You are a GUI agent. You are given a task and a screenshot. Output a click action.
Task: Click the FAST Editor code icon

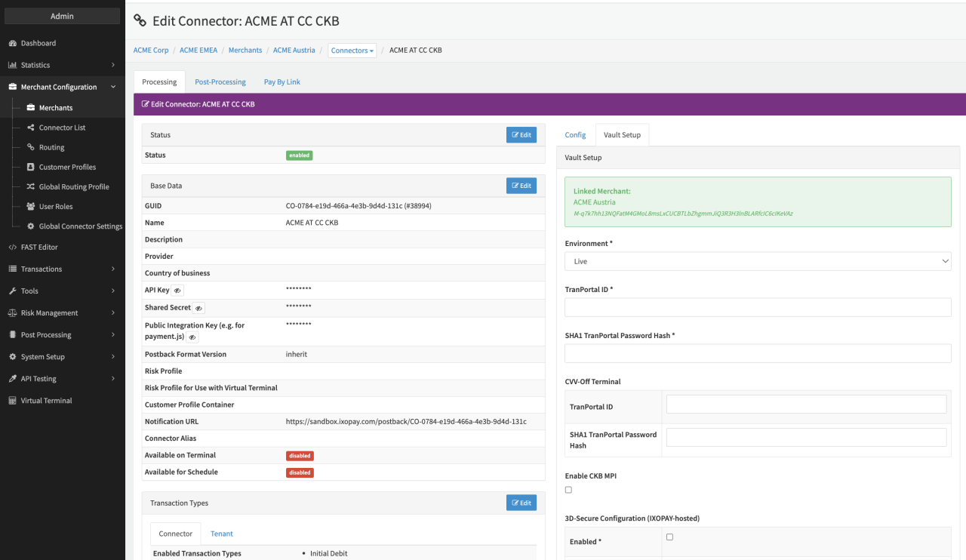point(13,247)
